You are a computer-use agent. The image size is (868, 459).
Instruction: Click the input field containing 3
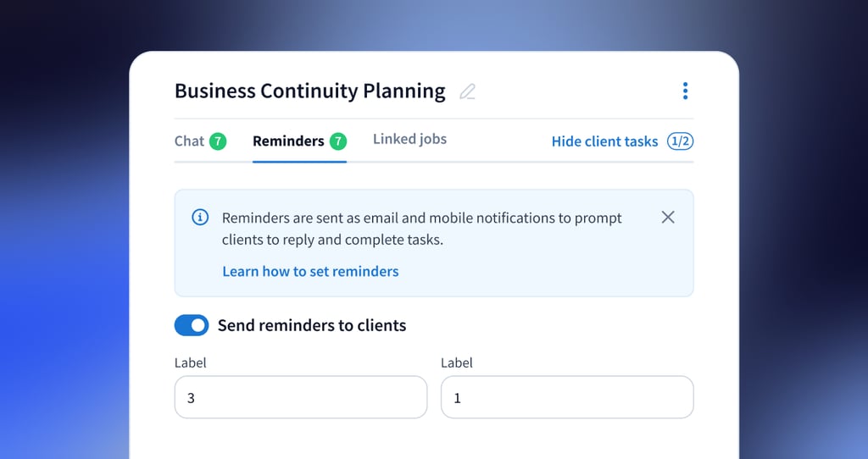click(x=301, y=397)
